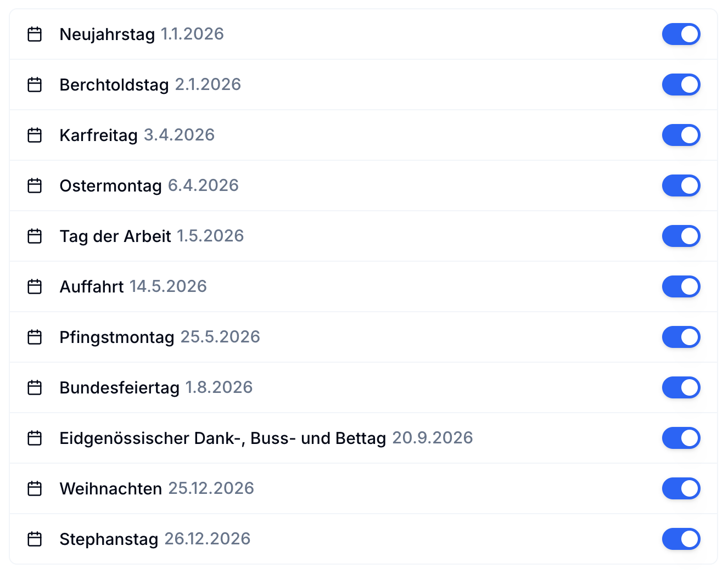Switch off the Auffahrt toggle
The width and height of the screenshot is (728, 574).
[681, 286]
